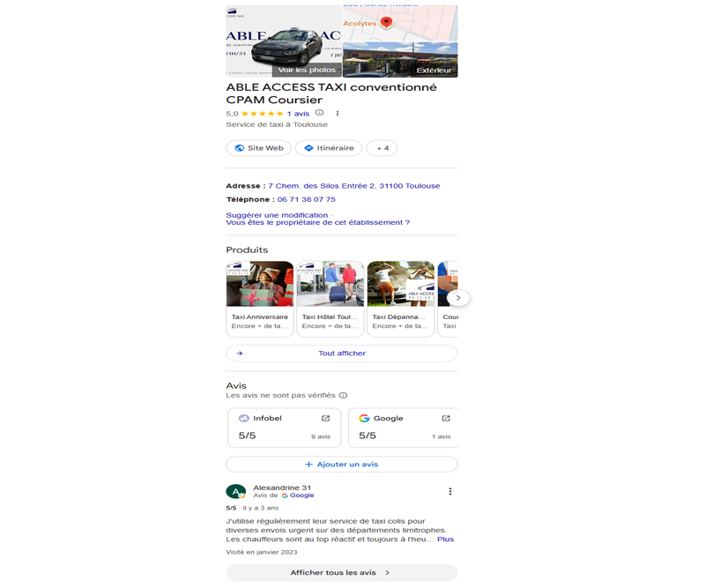Select 'Service de taxi à Toulouse' text
Screen dimensions: 705x588
click(277, 124)
